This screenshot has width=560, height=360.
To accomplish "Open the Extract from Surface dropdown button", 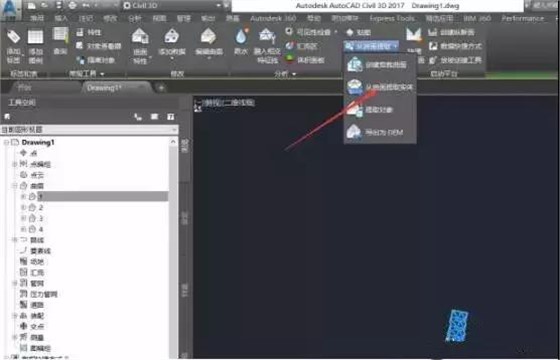I will (371, 46).
